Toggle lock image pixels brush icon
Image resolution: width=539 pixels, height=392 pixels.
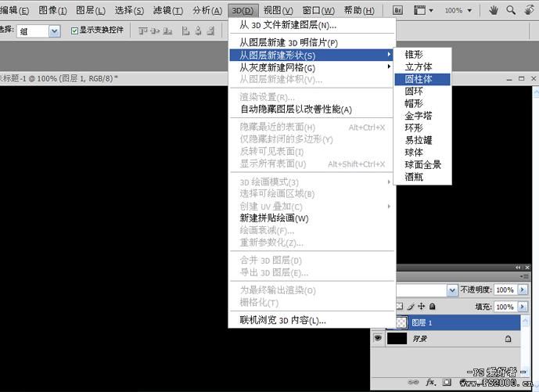tap(411, 306)
